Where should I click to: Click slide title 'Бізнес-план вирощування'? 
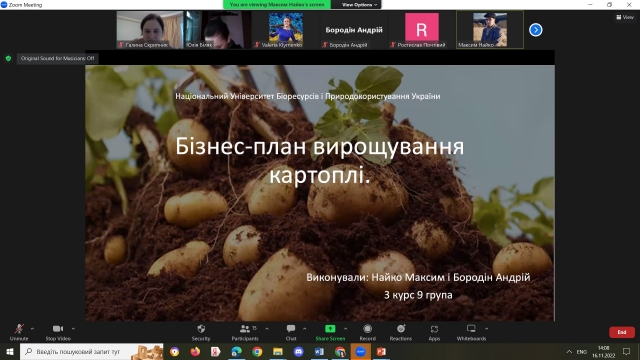coord(320,146)
